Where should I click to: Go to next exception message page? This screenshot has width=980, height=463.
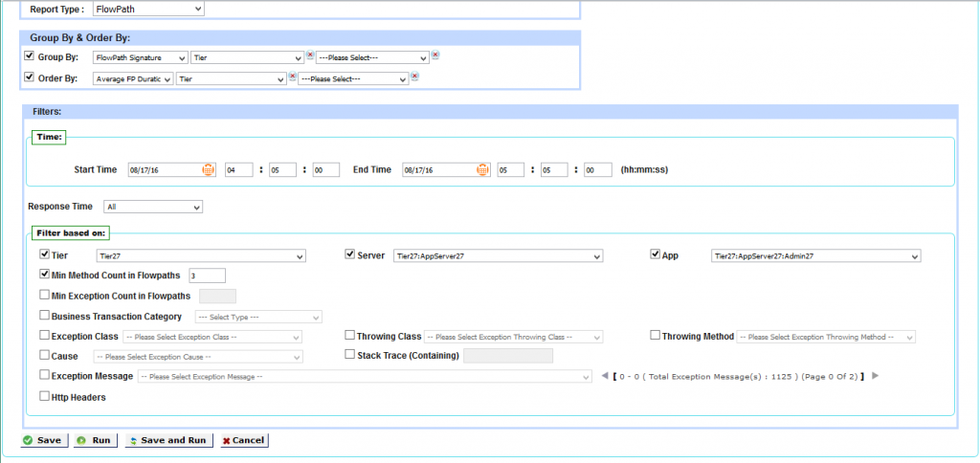pyautogui.click(x=875, y=376)
